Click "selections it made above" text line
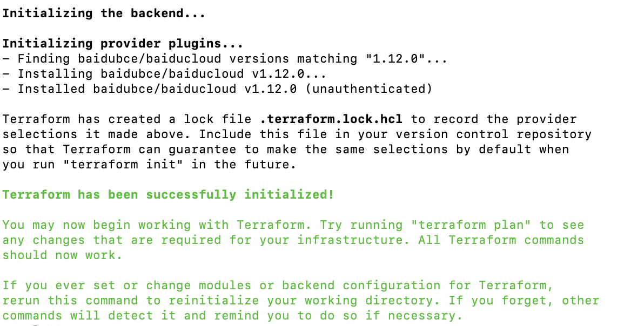 click(x=297, y=134)
